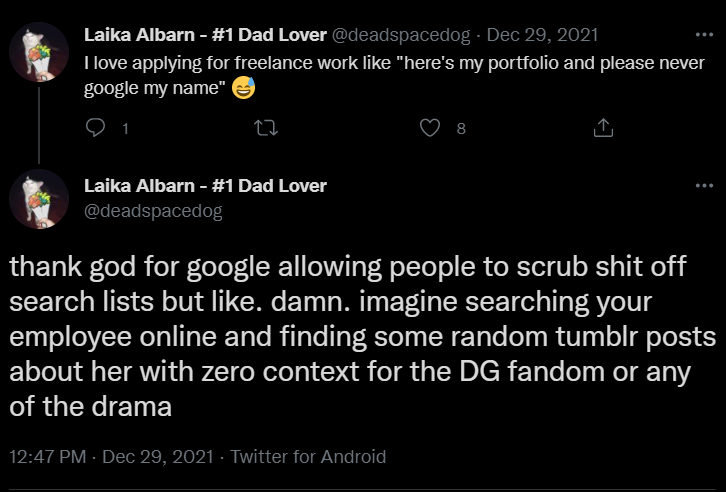Open the more options menu on the first tweet
726x492 pixels.
703,35
